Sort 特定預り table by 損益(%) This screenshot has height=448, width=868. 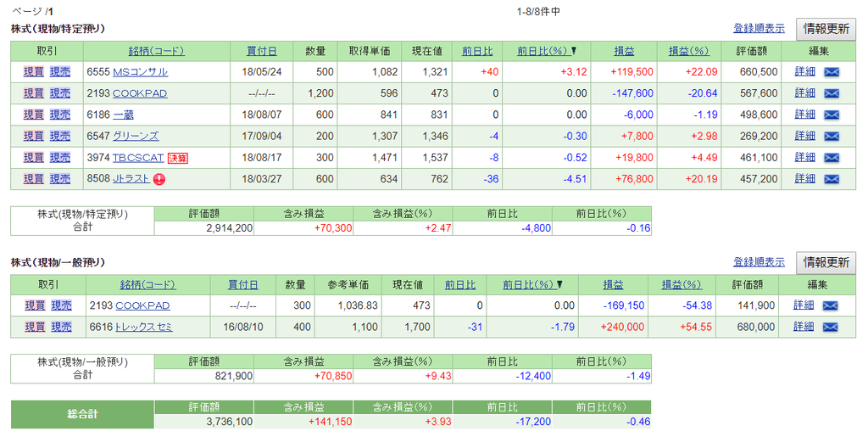pyautogui.click(x=688, y=51)
